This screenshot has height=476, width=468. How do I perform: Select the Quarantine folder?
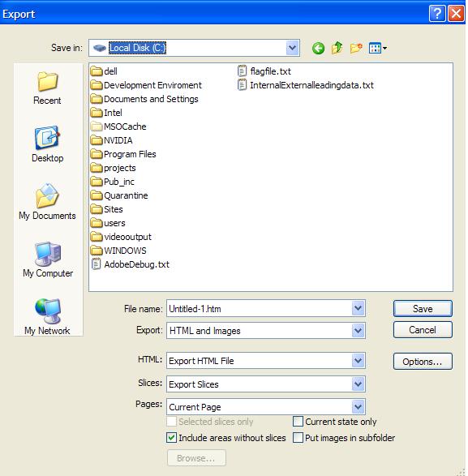pos(119,195)
